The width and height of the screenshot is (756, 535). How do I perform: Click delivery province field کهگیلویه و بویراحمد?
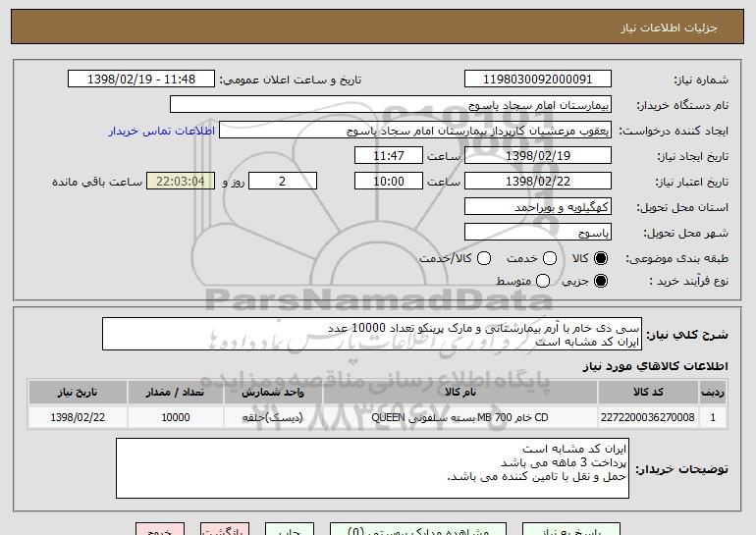click(538, 207)
